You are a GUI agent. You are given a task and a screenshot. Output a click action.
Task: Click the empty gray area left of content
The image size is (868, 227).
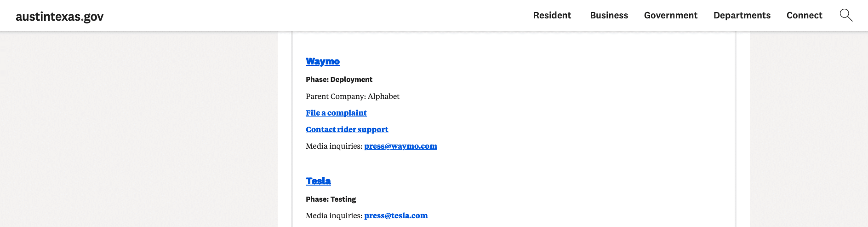[x=138, y=129]
